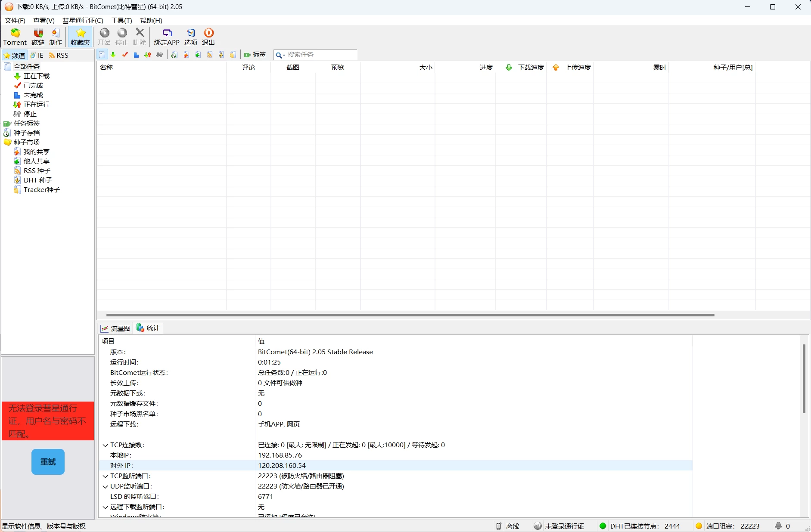
Task: Switch to the RSS tab
Action: click(59, 55)
